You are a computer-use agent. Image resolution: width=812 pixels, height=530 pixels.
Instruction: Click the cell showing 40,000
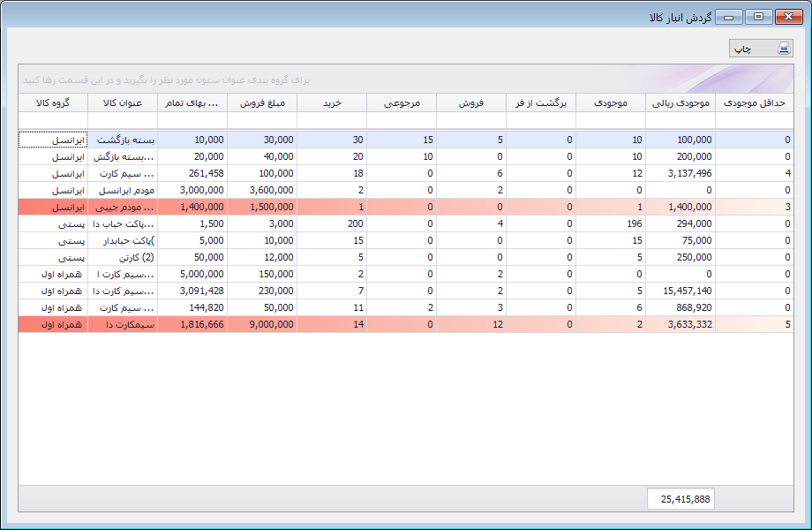tap(262, 156)
